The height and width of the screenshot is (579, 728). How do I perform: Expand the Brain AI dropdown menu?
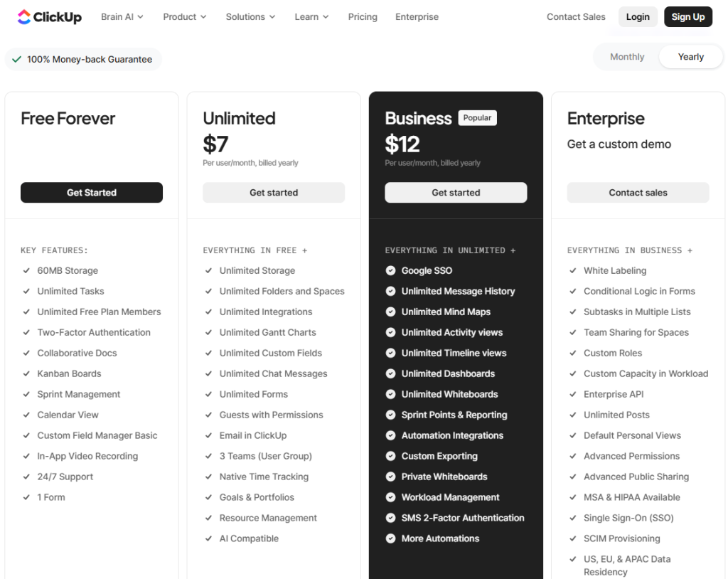[122, 16]
